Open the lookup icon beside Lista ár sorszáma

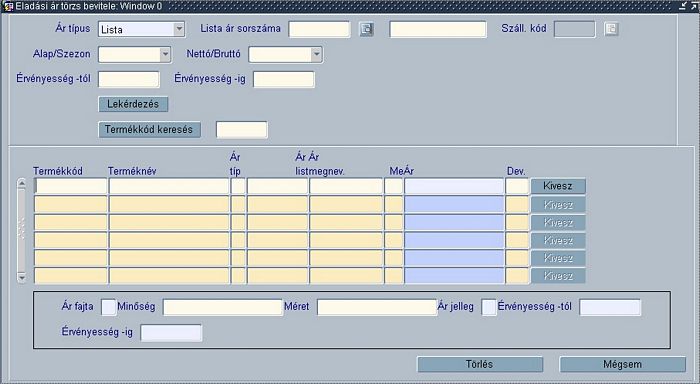pos(367,29)
